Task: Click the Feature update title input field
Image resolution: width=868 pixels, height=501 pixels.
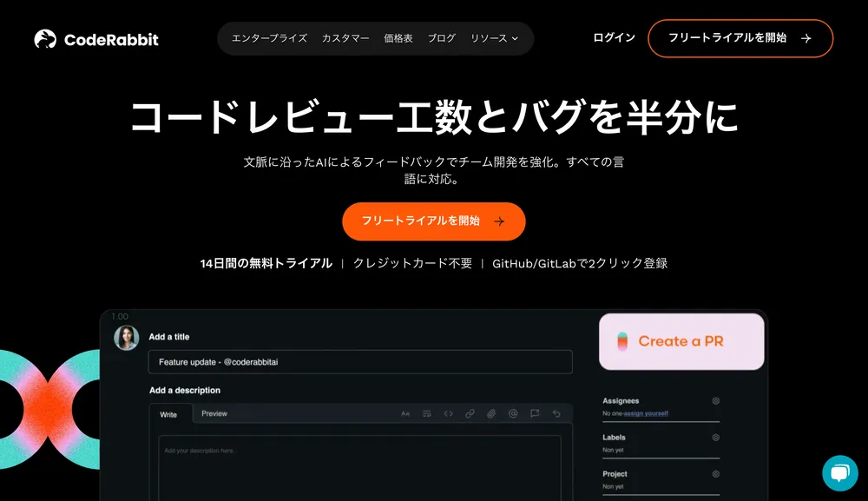Action: 359,362
